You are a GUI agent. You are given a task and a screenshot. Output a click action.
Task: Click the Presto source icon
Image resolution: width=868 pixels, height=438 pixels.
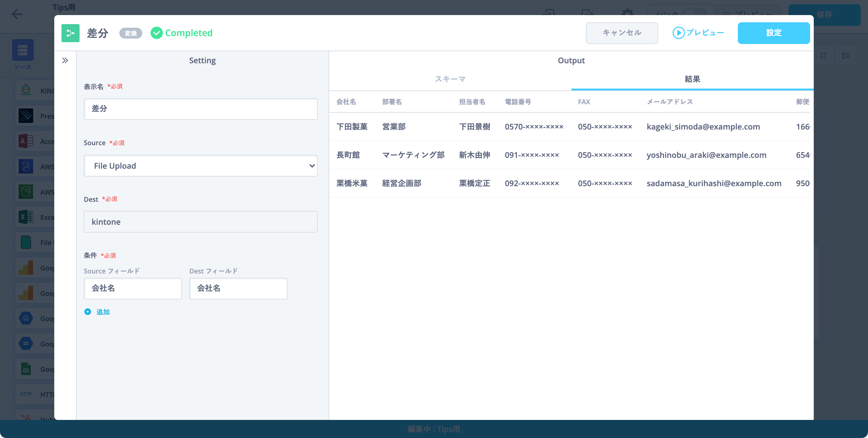point(26,116)
